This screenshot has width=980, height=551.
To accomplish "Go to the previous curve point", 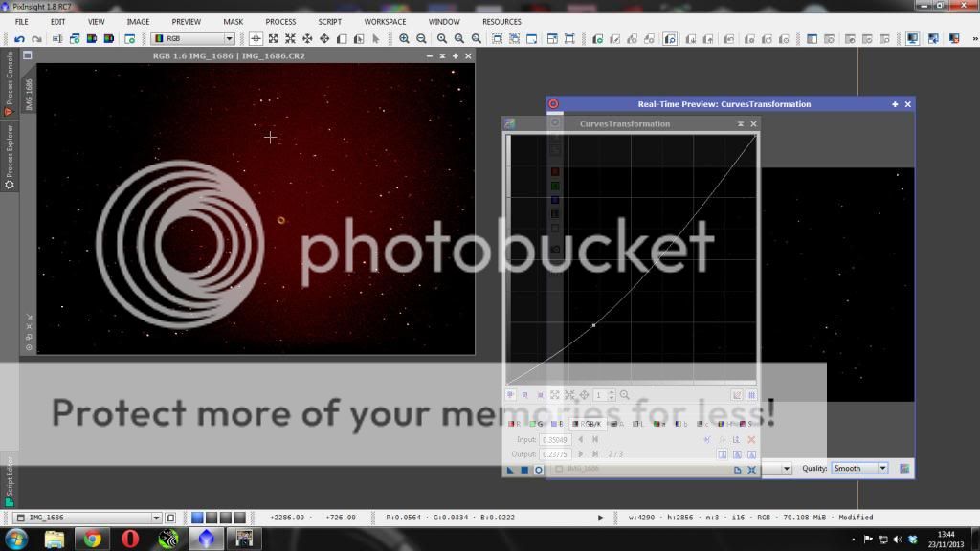I will pyautogui.click(x=580, y=439).
